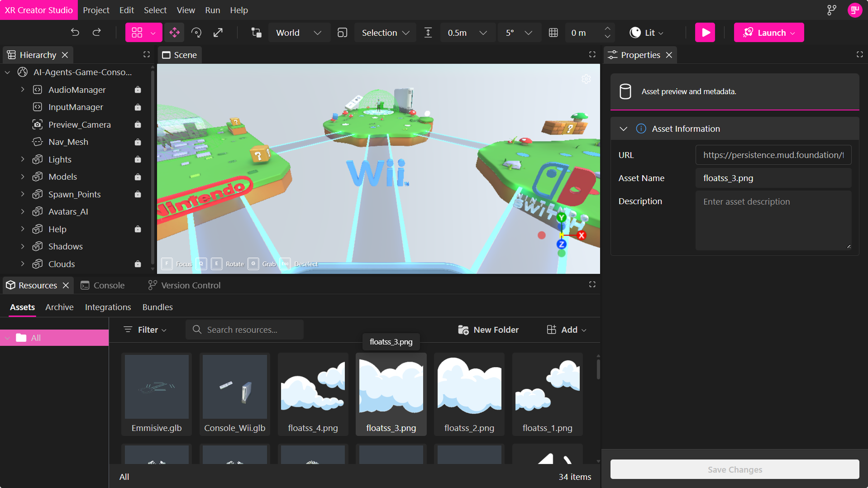The image size is (868, 488).
Task: Switch to the Console tab
Action: 103,285
